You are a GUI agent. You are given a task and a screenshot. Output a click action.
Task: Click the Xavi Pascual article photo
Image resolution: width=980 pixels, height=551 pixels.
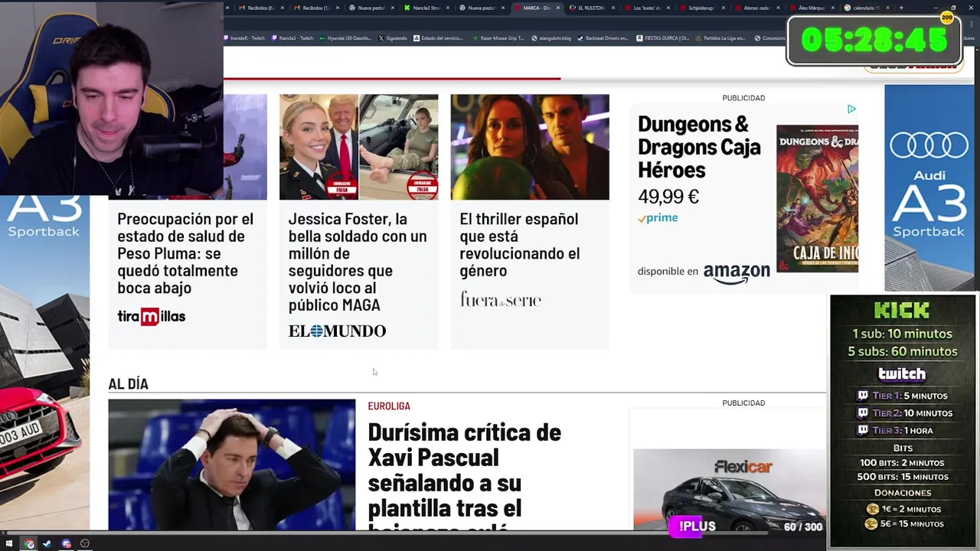tap(231, 465)
